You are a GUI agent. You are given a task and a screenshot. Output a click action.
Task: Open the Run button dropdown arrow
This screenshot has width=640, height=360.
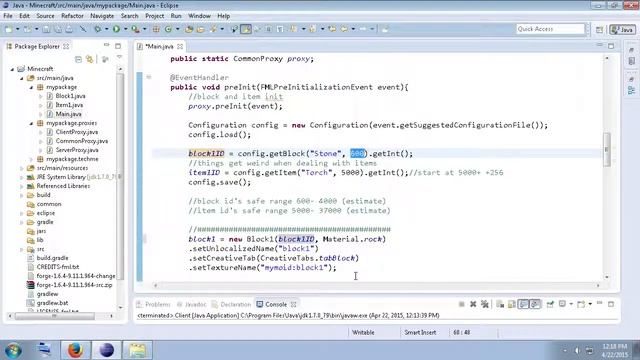point(125,29)
